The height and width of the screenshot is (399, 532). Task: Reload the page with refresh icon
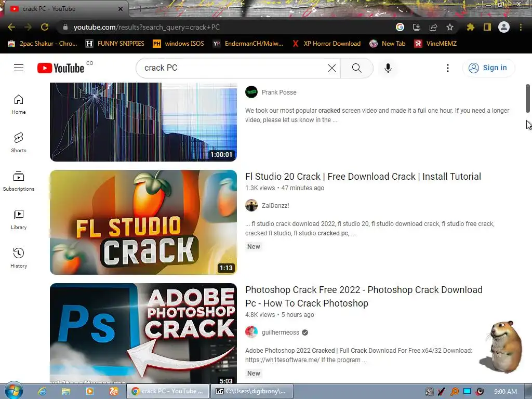[x=45, y=27]
